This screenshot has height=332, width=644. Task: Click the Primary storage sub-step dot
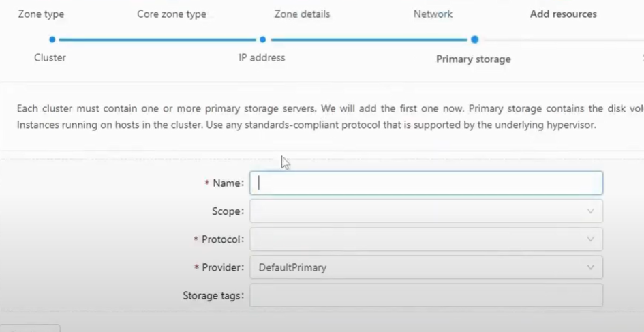475,40
